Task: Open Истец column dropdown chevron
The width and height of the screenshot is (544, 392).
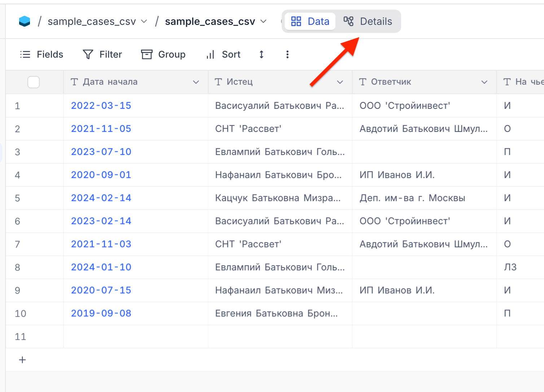Action: pyautogui.click(x=340, y=82)
